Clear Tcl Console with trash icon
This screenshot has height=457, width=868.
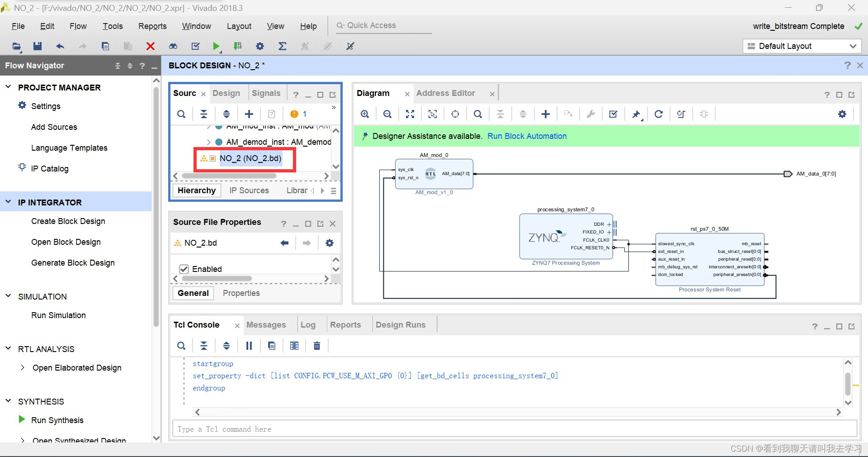317,346
